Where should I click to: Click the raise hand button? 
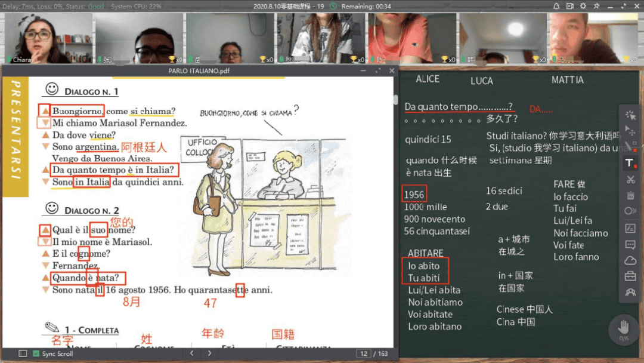(624, 330)
